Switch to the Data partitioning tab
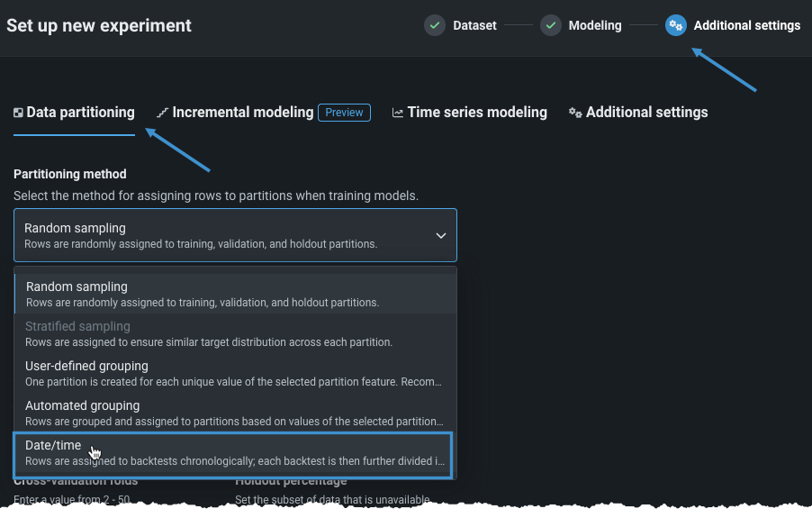812x509 pixels. click(80, 113)
